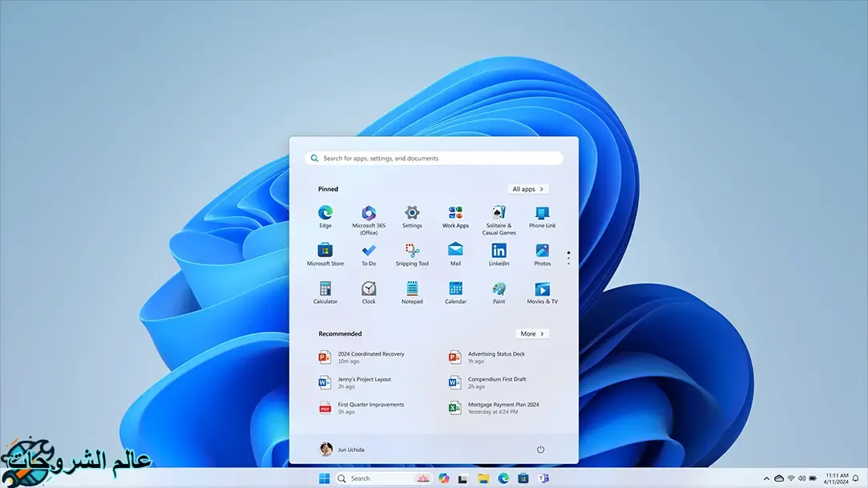This screenshot has height=488, width=868.
Task: Click the Wi-Fi network tray icon
Action: (x=791, y=478)
